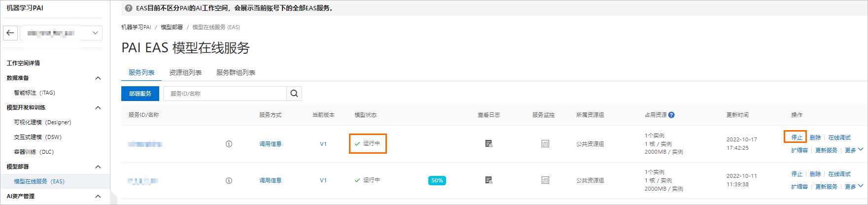Switch to the 服务群组列表 tab
This screenshot has height=205, width=868.
[x=236, y=72]
